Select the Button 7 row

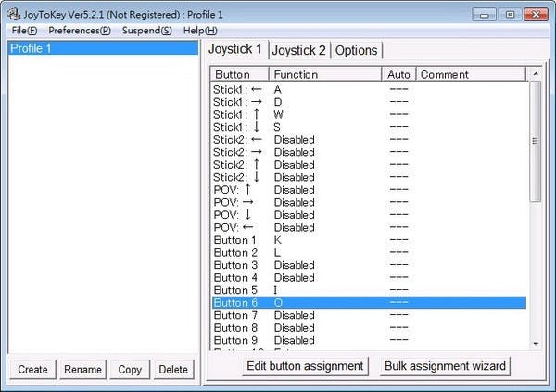369,315
